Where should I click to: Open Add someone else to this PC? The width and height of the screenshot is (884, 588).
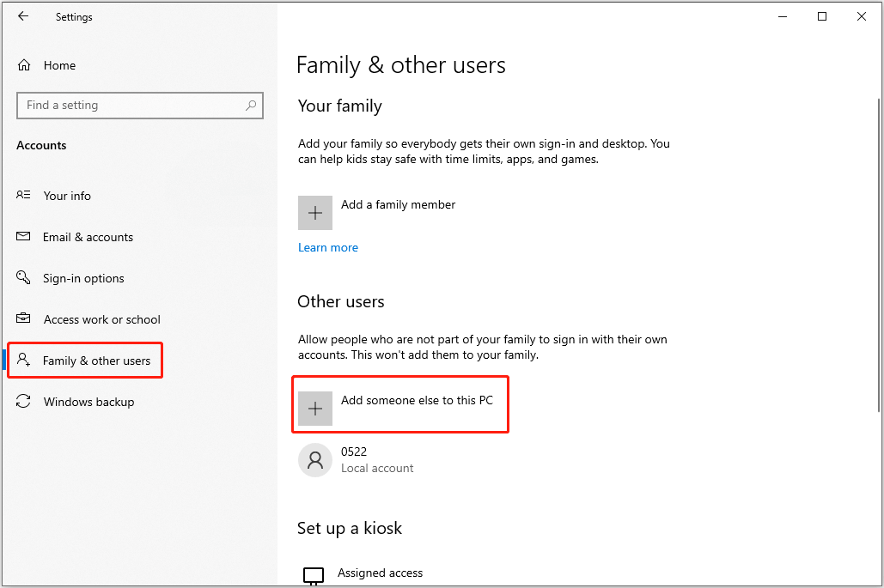(400, 404)
